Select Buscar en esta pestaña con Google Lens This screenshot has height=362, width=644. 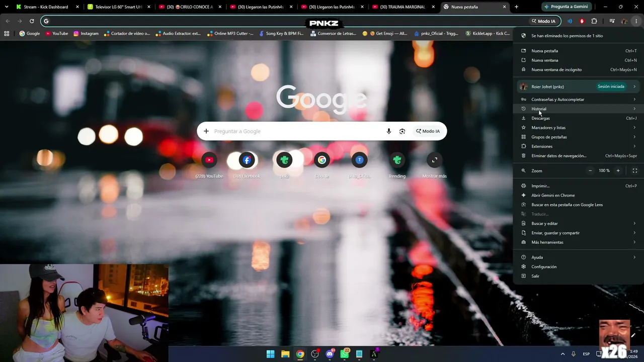[x=579, y=205]
